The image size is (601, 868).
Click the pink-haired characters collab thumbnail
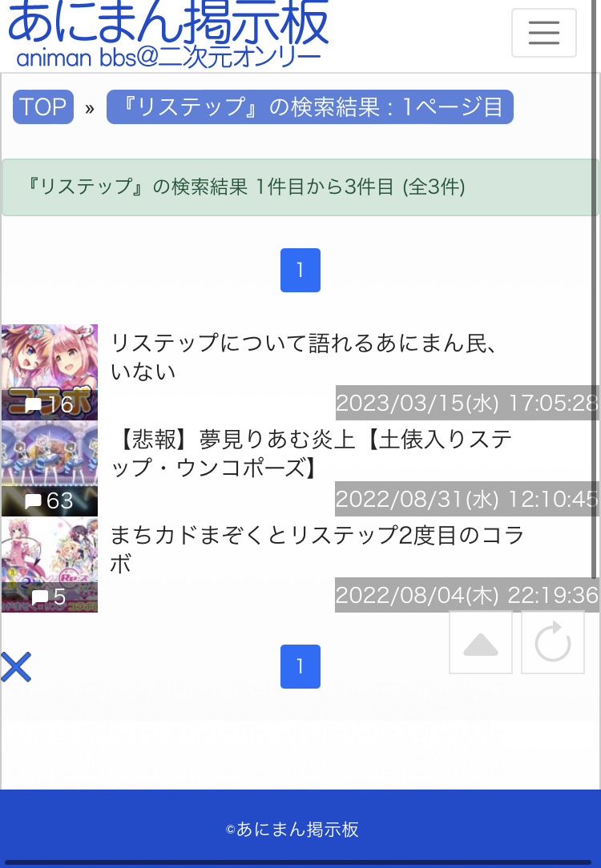pos(50,565)
